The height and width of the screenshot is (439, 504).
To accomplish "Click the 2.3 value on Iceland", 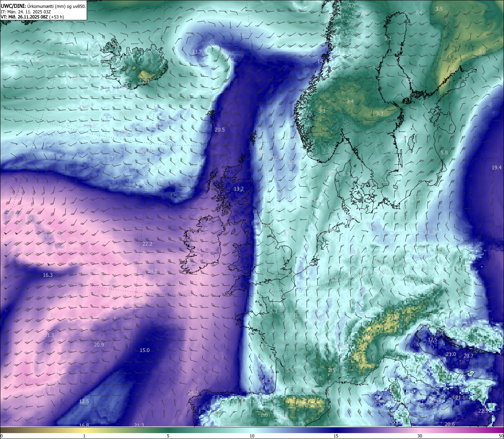I will tap(146, 82).
